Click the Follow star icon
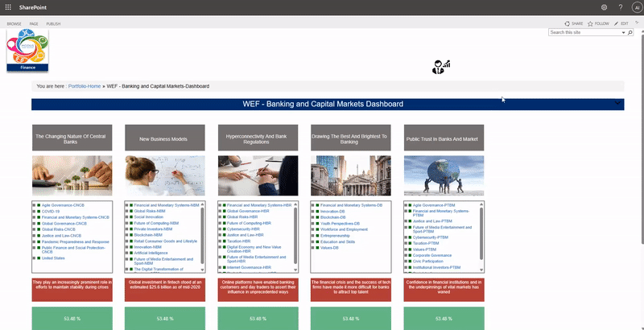Screen dimensions: 644x330 [x=590, y=24]
